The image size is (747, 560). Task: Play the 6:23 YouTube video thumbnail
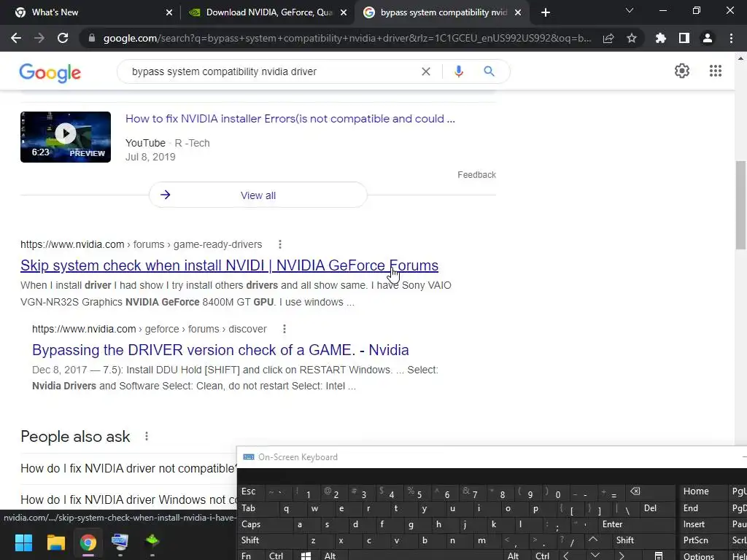click(65, 136)
